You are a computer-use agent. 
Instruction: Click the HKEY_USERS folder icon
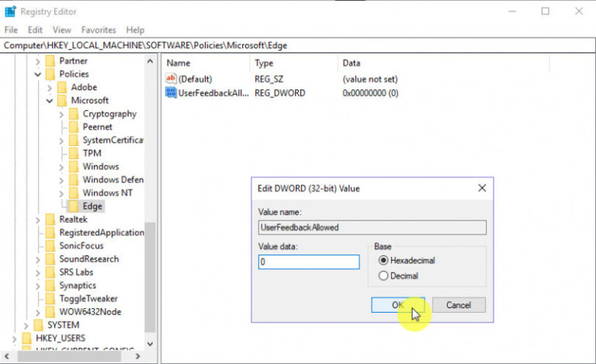tap(27, 338)
